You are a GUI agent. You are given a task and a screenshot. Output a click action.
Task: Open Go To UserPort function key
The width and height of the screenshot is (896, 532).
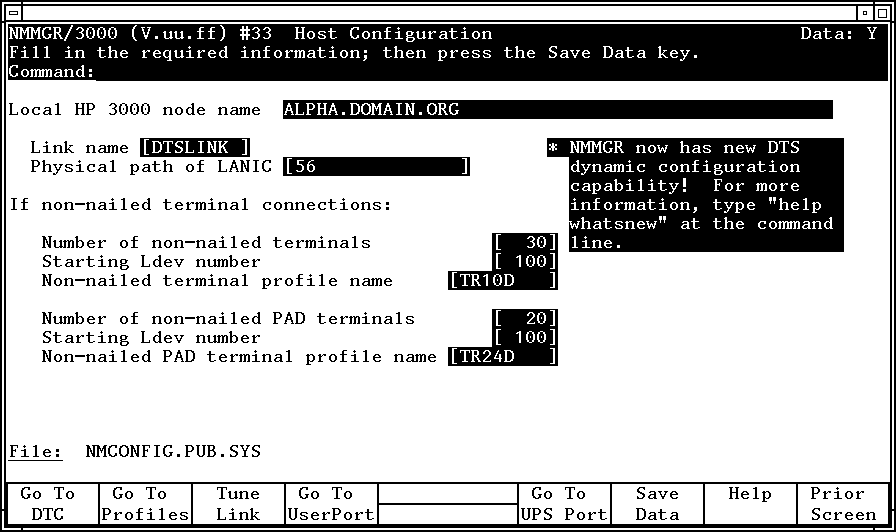[x=331, y=504]
